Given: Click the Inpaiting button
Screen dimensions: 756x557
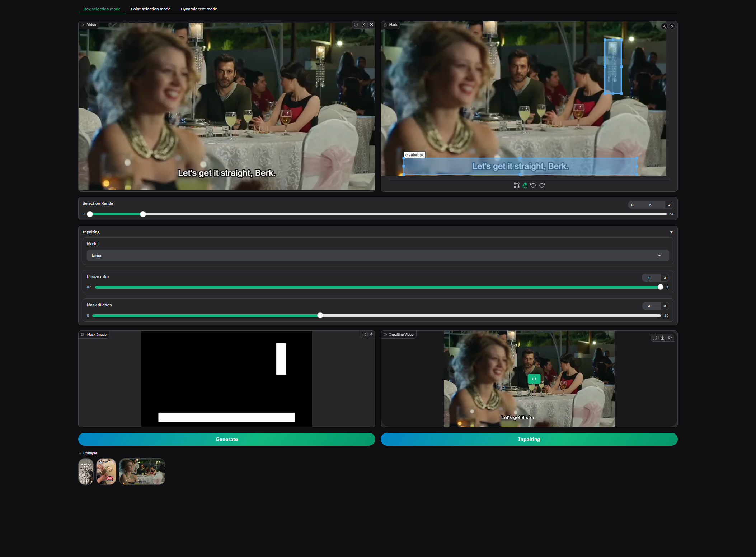Looking at the screenshot, I should coord(529,439).
